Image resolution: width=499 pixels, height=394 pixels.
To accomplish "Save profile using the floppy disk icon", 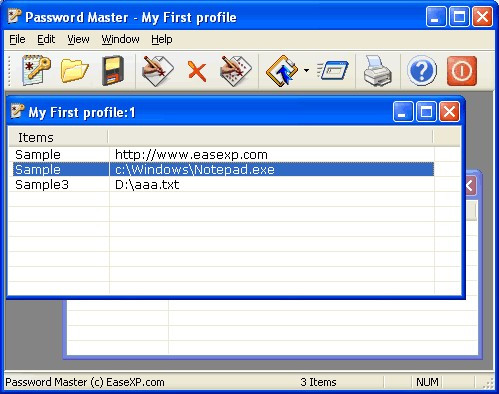I will click(x=113, y=70).
